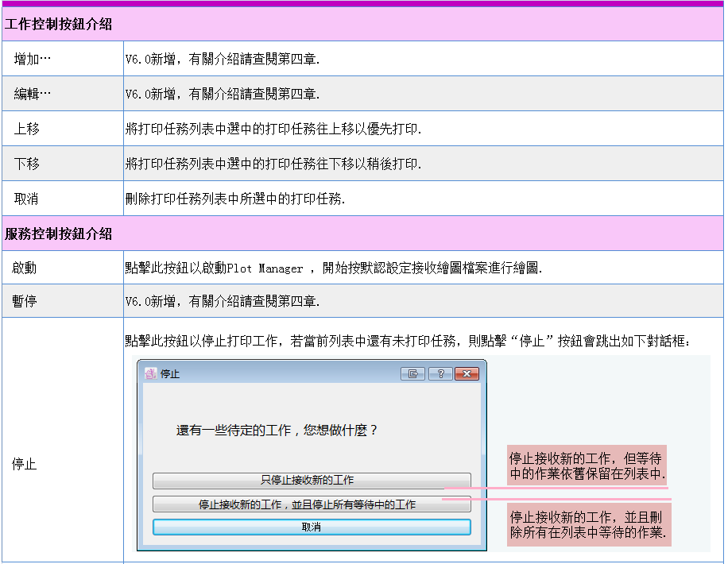
Task: Click the 工作控制按鈕介紹 section header
Action: point(59,25)
